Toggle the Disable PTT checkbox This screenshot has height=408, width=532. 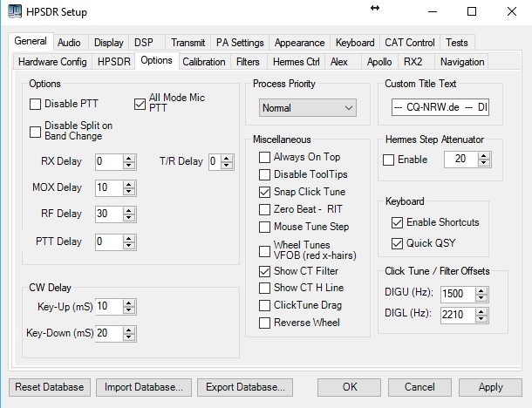tap(35, 104)
